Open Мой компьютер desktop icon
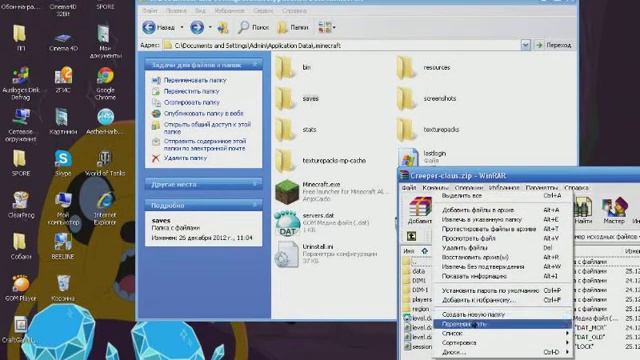The height and width of the screenshot is (360, 640). (63, 208)
